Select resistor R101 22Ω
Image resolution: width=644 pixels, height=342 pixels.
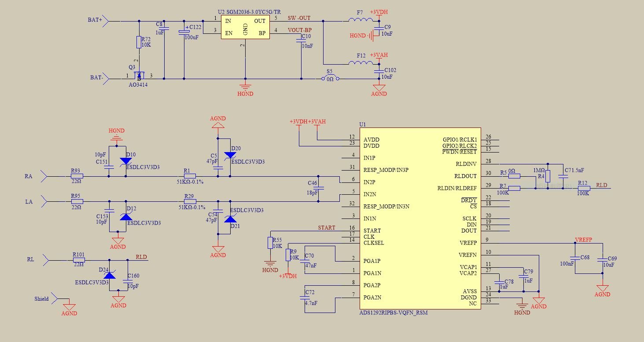point(79,260)
